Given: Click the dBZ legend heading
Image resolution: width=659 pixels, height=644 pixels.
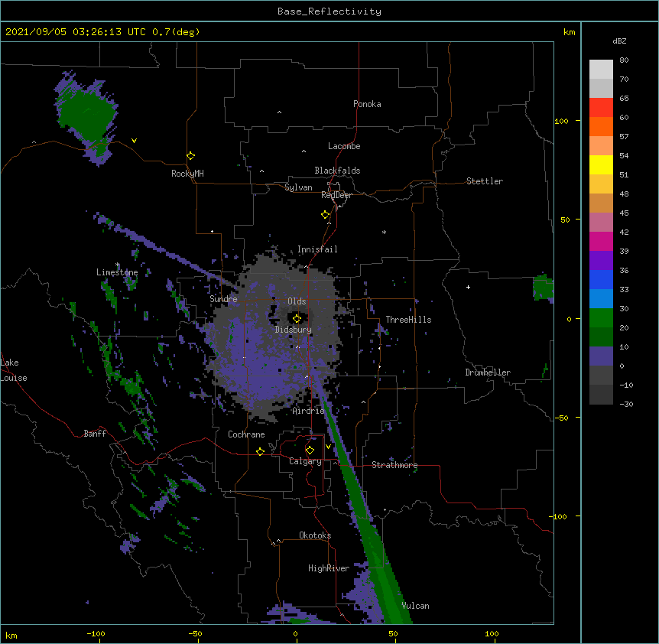Looking at the screenshot, I should [619, 41].
